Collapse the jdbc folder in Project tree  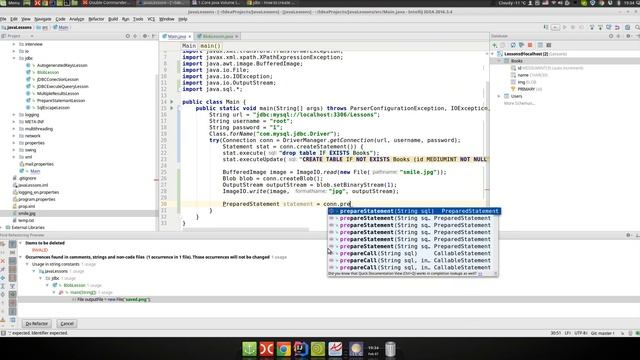click(x=14, y=58)
